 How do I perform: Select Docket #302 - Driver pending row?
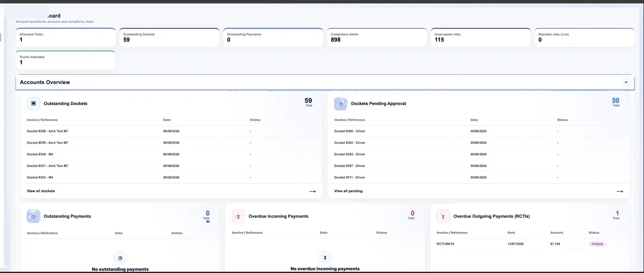click(479, 143)
